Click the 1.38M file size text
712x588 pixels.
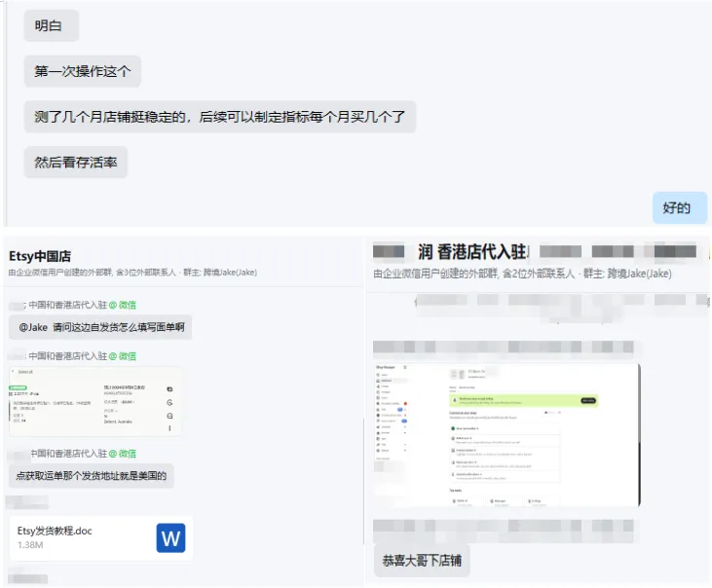pos(30,545)
